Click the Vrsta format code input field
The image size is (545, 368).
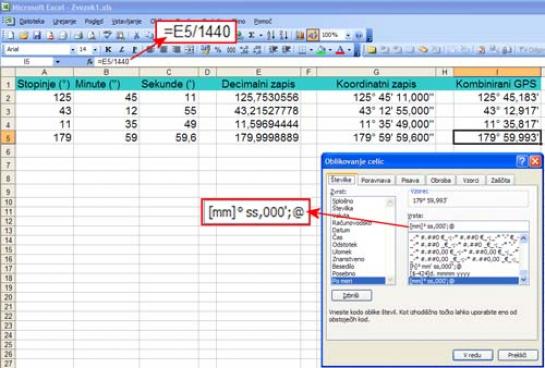pyautogui.click(x=468, y=226)
